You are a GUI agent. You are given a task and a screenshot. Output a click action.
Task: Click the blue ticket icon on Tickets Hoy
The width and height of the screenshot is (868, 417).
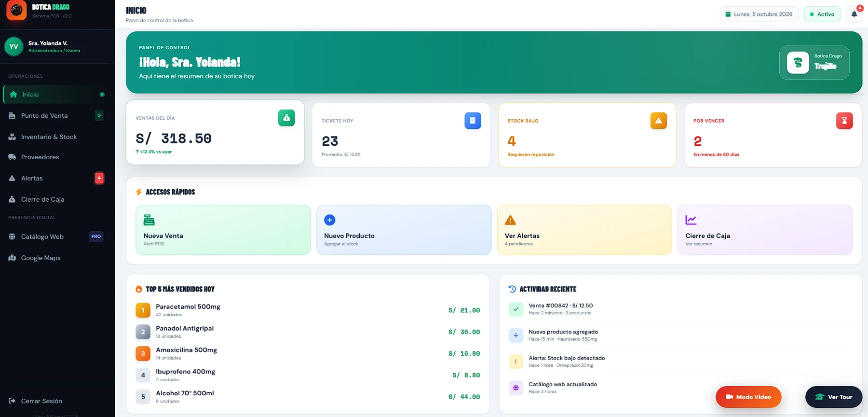pos(473,121)
